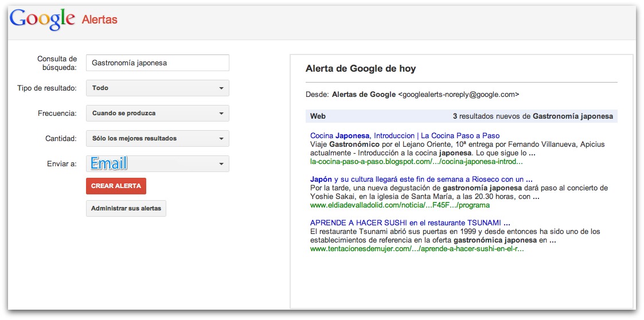Click the search query input field
Screen dimensions: 644x320
(157, 63)
